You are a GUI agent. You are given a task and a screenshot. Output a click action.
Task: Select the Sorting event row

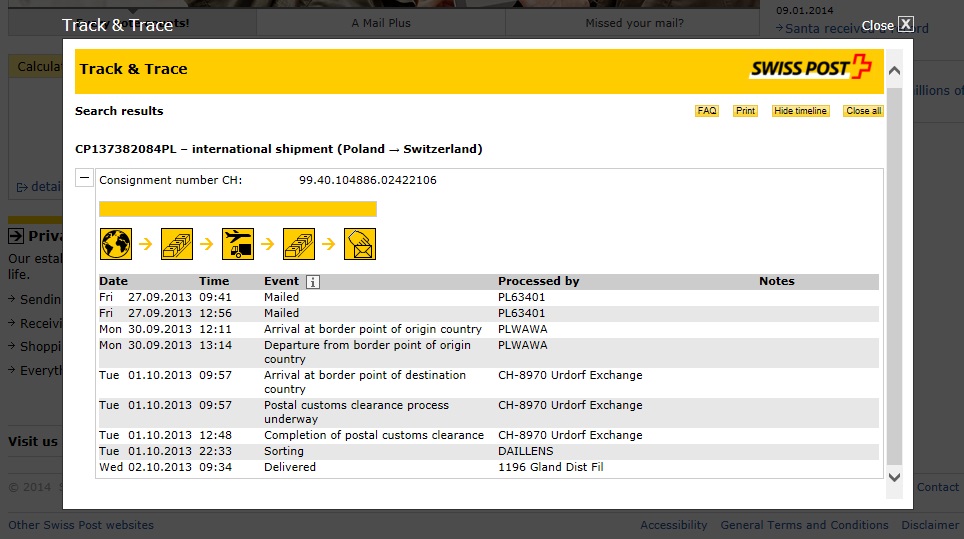[x=489, y=451]
